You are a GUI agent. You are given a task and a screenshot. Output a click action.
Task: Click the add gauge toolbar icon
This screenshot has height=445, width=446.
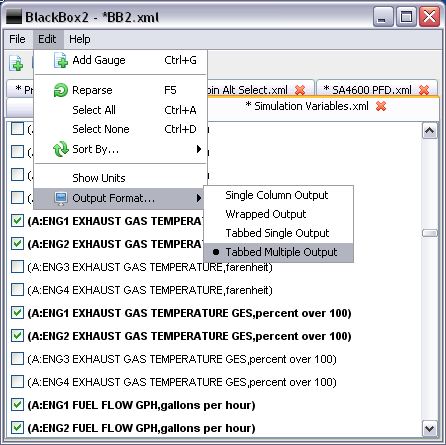pos(16,63)
